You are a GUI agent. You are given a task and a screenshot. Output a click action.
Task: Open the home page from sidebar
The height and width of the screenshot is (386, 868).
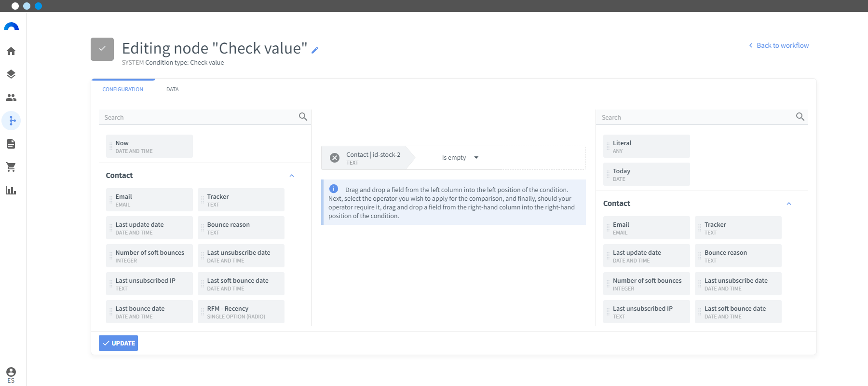[x=11, y=51]
